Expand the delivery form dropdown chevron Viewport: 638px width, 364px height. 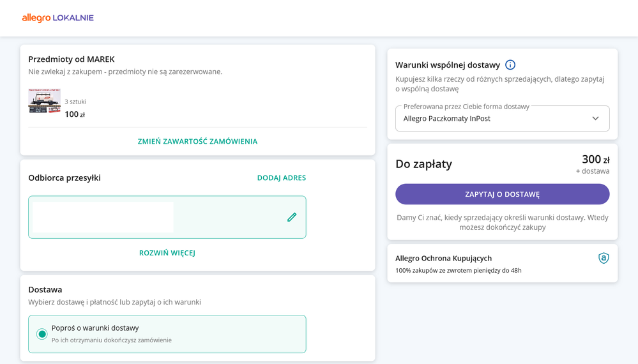pyautogui.click(x=595, y=118)
